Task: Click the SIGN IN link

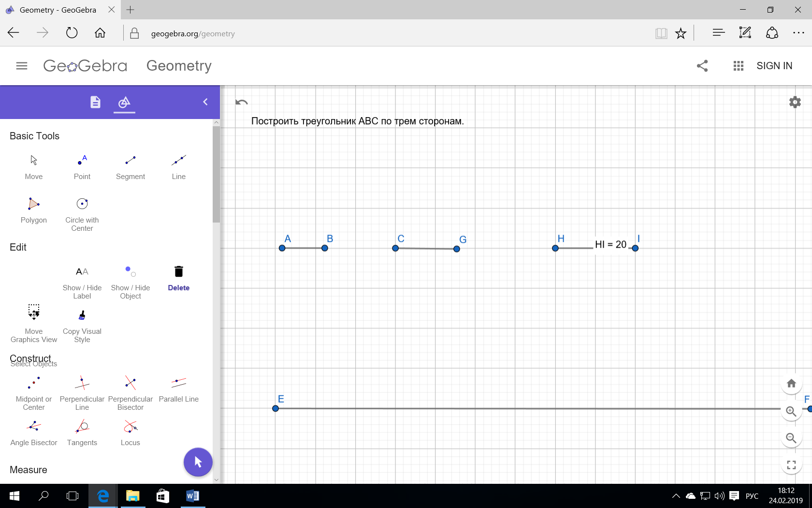Action: (774, 66)
